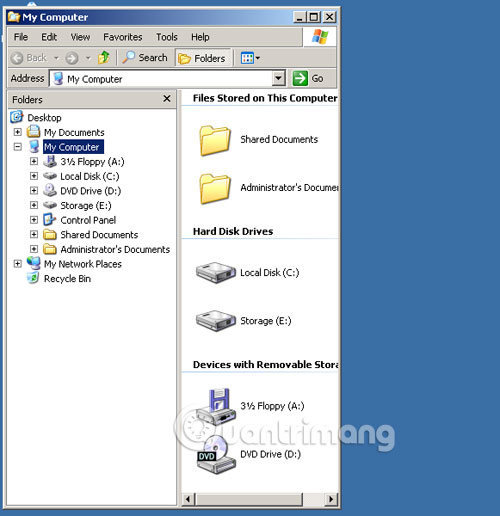The width and height of the screenshot is (500, 516).
Task: Click My Network Places label
Action: click(83, 264)
